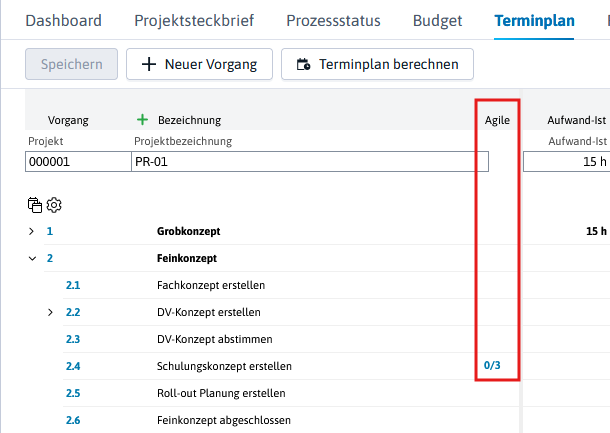Open task number 2.4 link
The image size is (610, 433).
pyautogui.click(x=73, y=366)
